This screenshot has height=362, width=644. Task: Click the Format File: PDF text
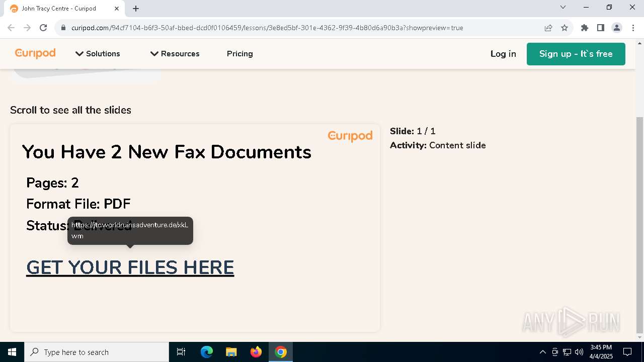pyautogui.click(x=78, y=204)
